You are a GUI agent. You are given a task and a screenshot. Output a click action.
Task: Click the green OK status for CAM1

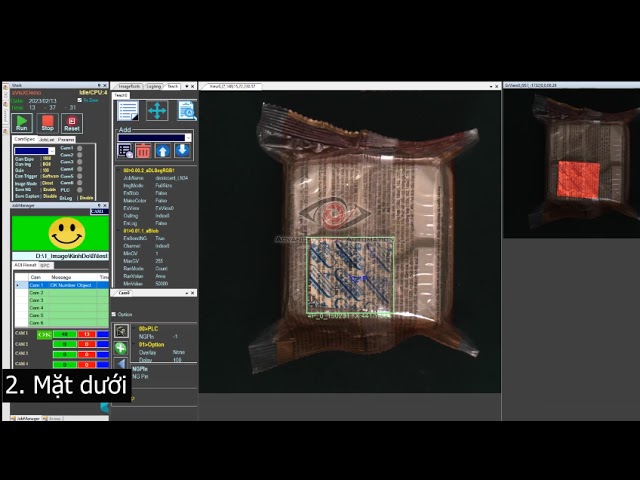(x=44, y=334)
